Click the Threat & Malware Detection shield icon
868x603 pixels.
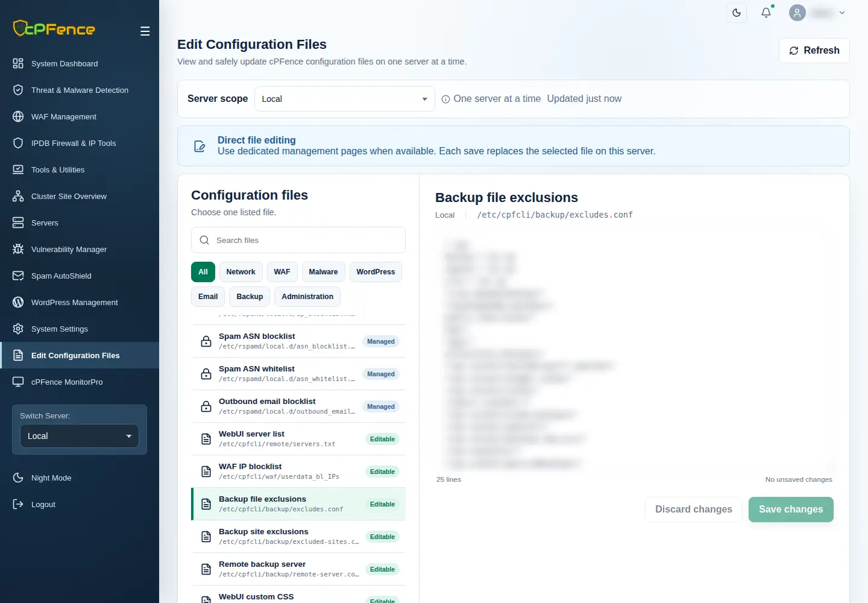click(x=18, y=90)
